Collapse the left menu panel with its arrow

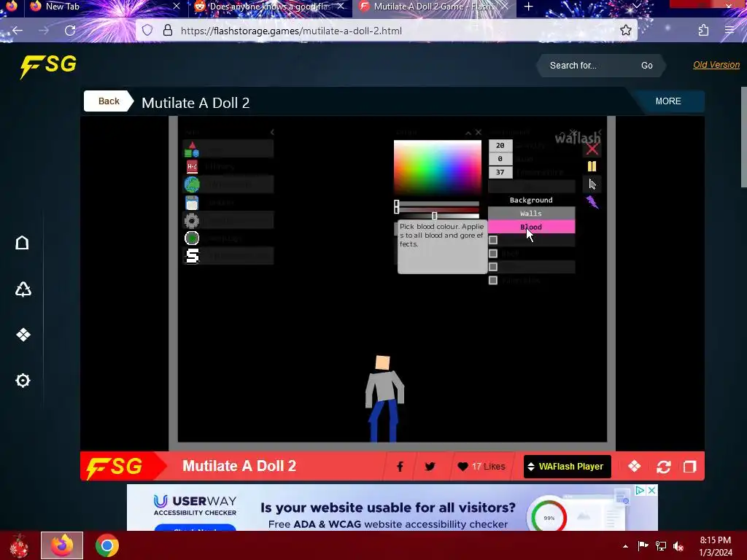pyautogui.click(x=272, y=133)
